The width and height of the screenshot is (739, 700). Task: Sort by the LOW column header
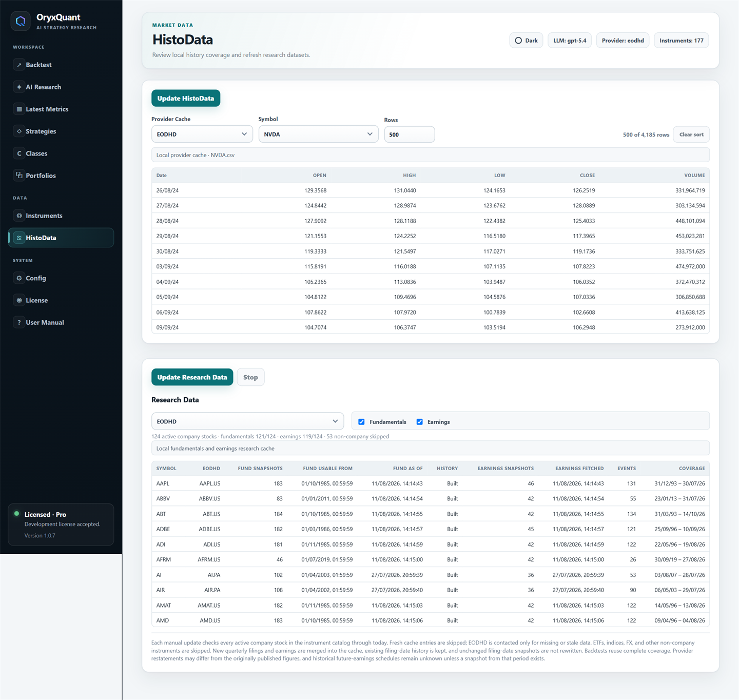(499, 176)
